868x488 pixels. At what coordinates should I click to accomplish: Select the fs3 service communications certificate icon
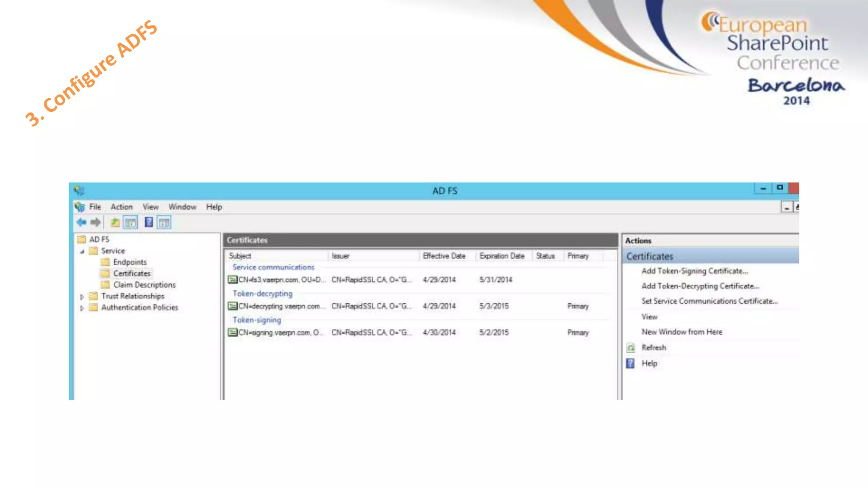[x=232, y=280]
